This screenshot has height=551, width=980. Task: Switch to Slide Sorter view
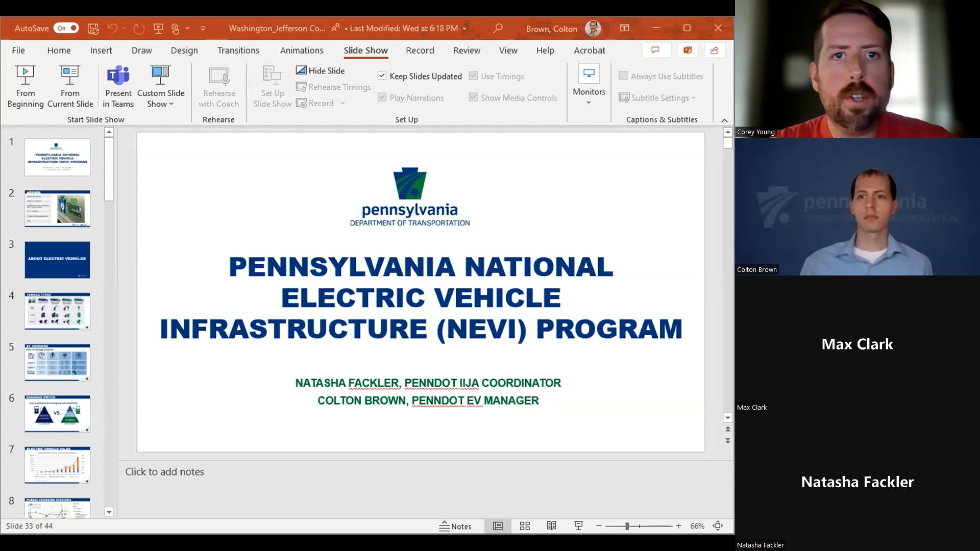[525, 526]
